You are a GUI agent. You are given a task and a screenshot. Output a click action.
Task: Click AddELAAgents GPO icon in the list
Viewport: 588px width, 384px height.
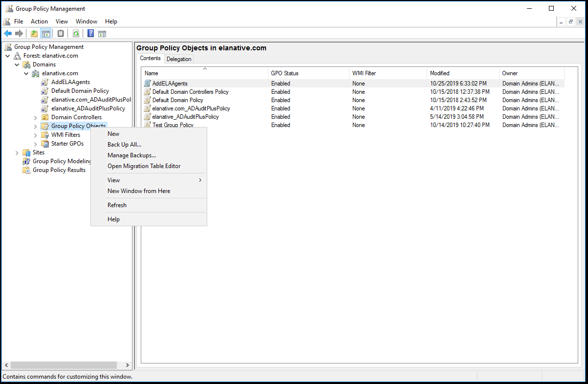148,84
